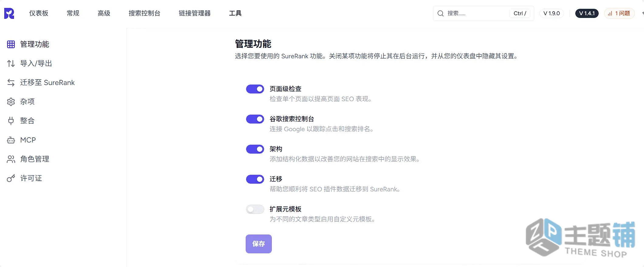Turn off 谷歌搜索控制台 switch
The image size is (644, 267).
click(x=255, y=119)
